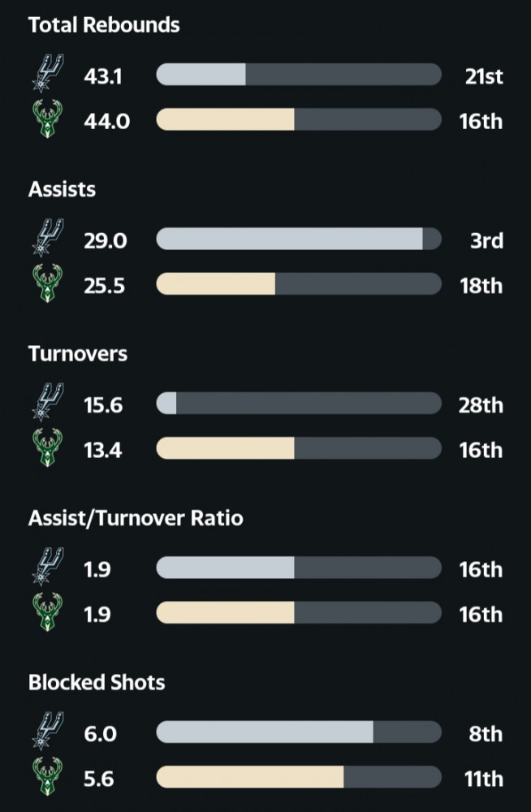Viewport: 531px width, 812px height.
Task: Click the Spurs 29.0 assists bar
Action: coord(298,240)
